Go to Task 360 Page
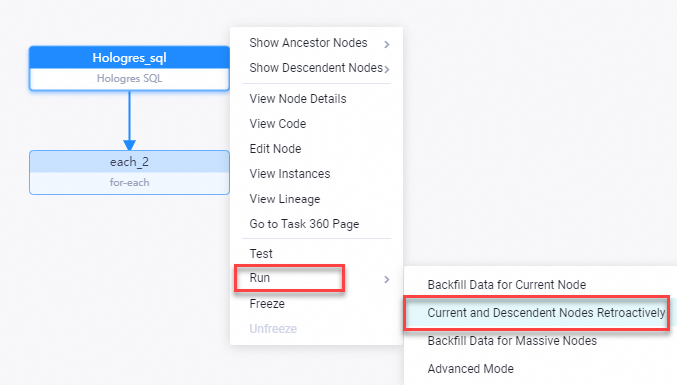 (x=304, y=224)
